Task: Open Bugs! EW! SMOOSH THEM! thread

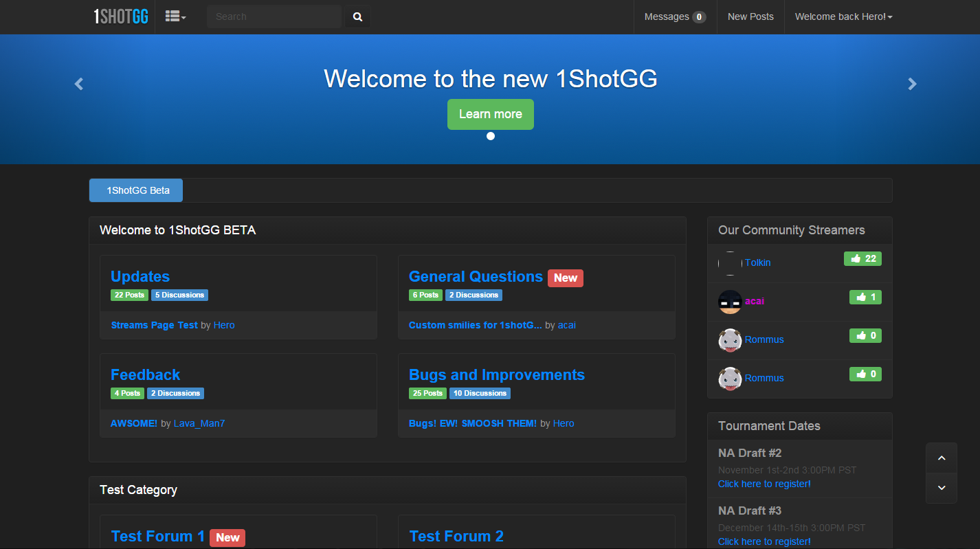Action: [x=473, y=423]
